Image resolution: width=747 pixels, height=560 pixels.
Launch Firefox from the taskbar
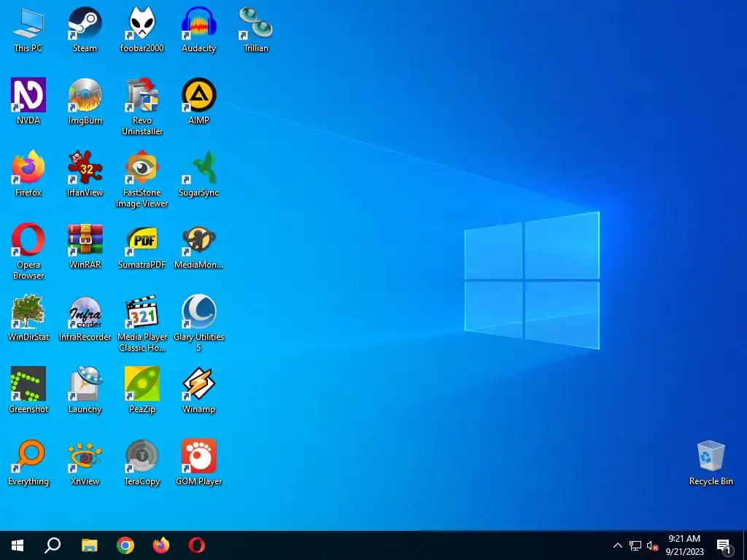(x=161, y=545)
